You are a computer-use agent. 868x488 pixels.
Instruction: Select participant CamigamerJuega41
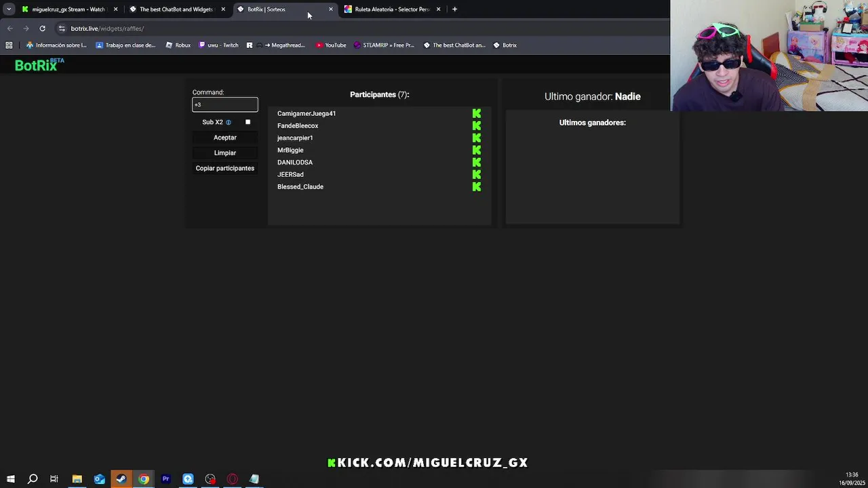(307, 113)
